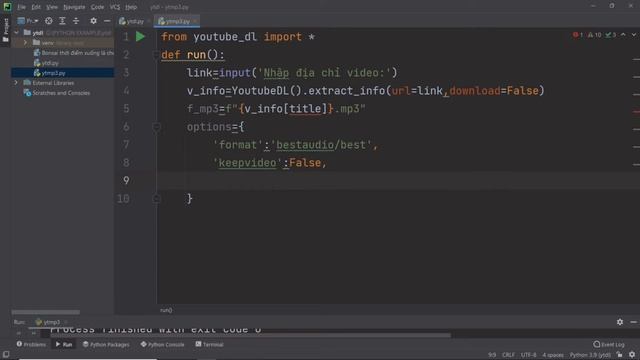Click the tool window quick-access icon bottom-left
Image resolution: width=640 pixels, height=360 pixels.
click(6, 355)
